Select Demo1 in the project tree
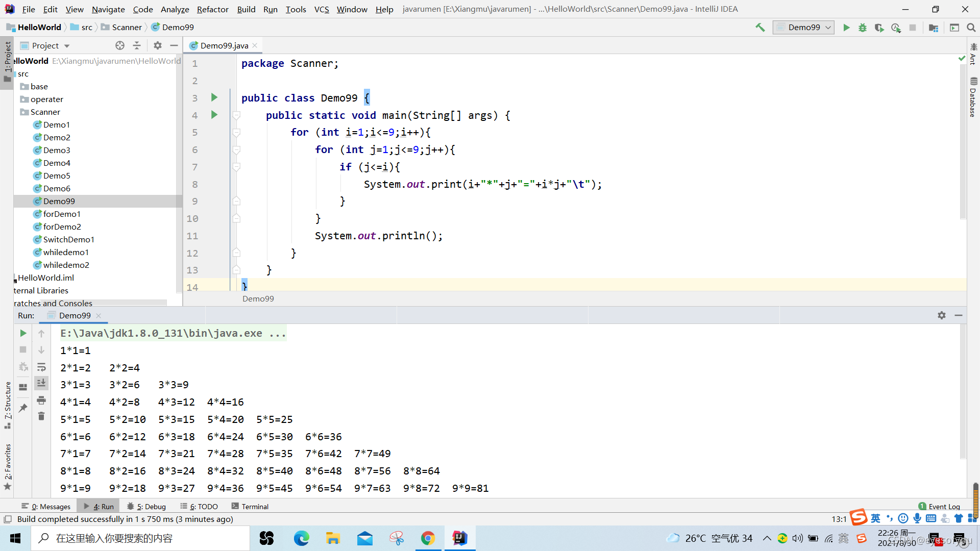The height and width of the screenshot is (551, 980). pyautogui.click(x=56, y=124)
